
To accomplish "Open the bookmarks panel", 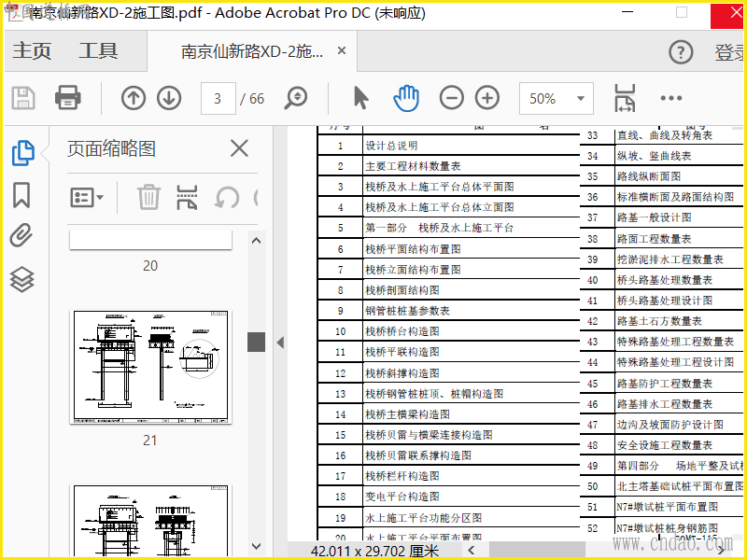I will tap(21, 195).
